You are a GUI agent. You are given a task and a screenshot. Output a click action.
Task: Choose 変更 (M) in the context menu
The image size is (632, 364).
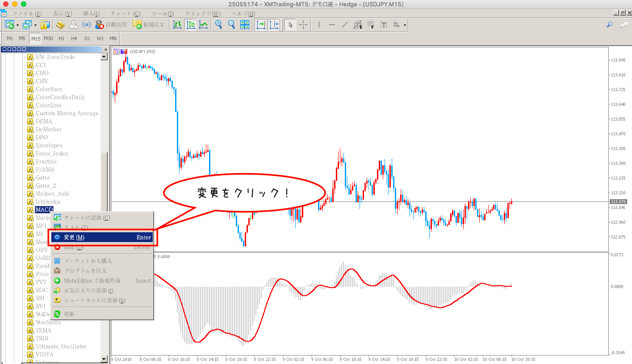103,237
